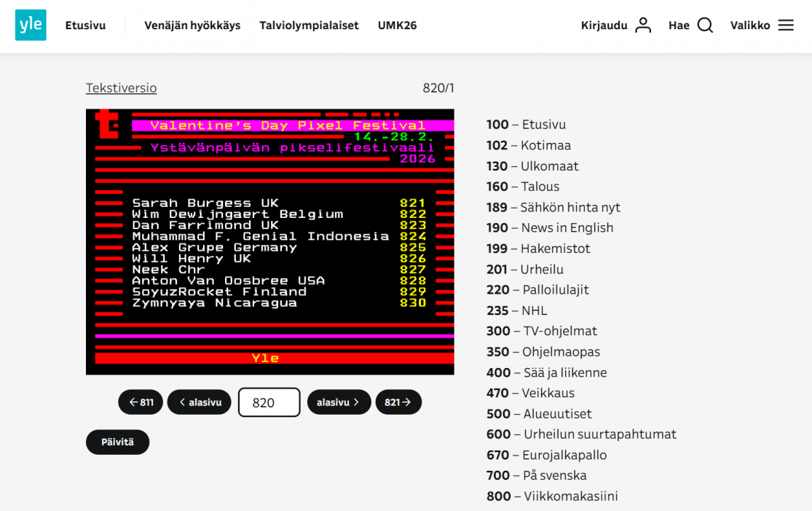Go to 189 Sähkön hinta nyt
Viewport: 812px width, 511px height.
(x=553, y=207)
